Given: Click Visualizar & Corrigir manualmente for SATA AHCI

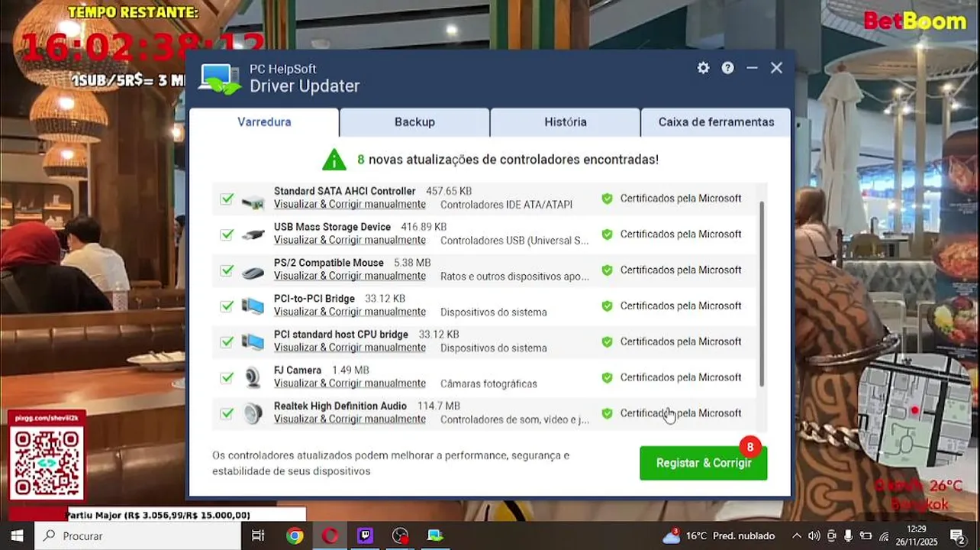Looking at the screenshot, I should (x=350, y=205).
